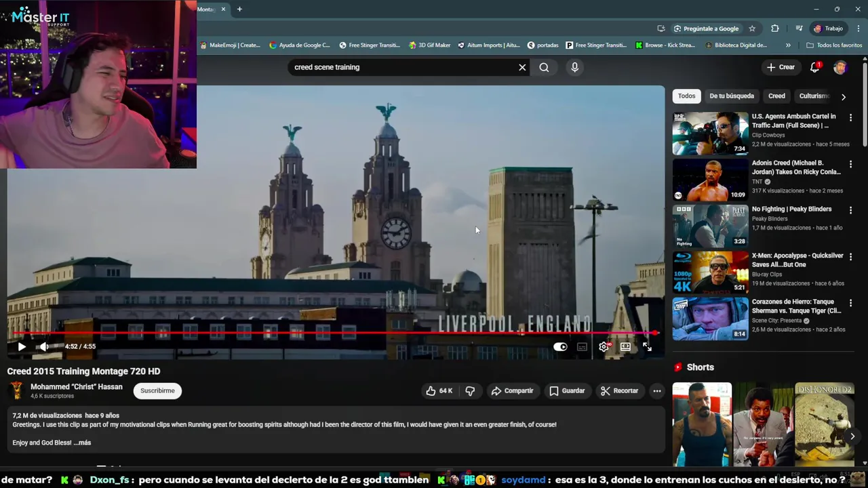
Task: Switch the player to theater mode
Action: click(625, 346)
